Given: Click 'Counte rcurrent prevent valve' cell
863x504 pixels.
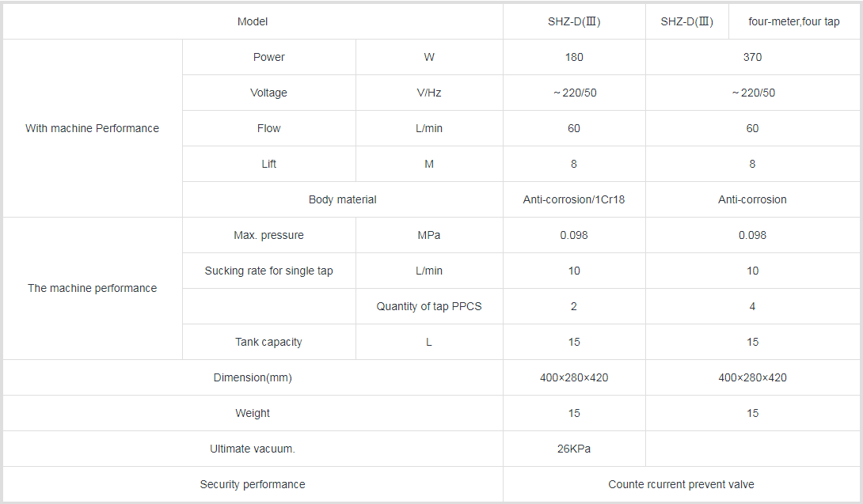Looking at the screenshot, I should [682, 484].
